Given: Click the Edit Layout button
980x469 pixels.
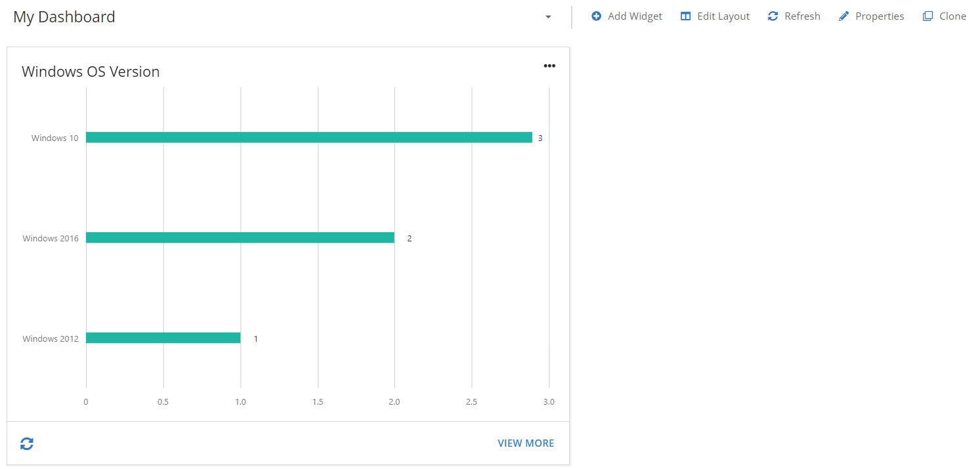Looking at the screenshot, I should [715, 16].
